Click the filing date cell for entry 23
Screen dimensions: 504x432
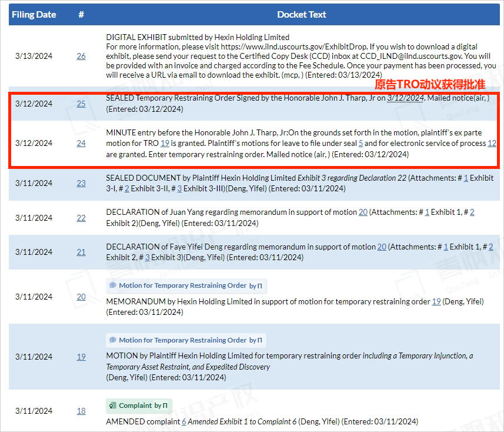(34, 184)
